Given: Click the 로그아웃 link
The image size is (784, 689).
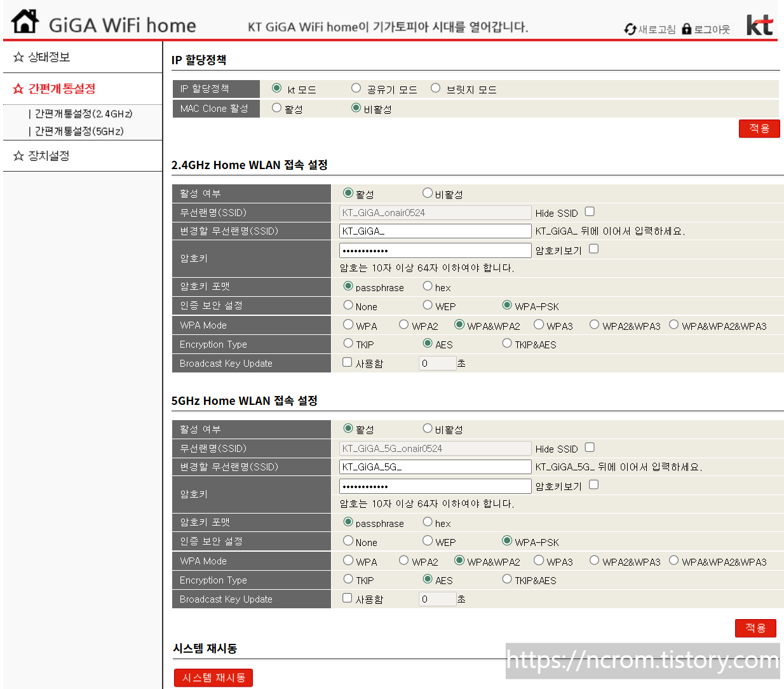Looking at the screenshot, I should point(712,29).
